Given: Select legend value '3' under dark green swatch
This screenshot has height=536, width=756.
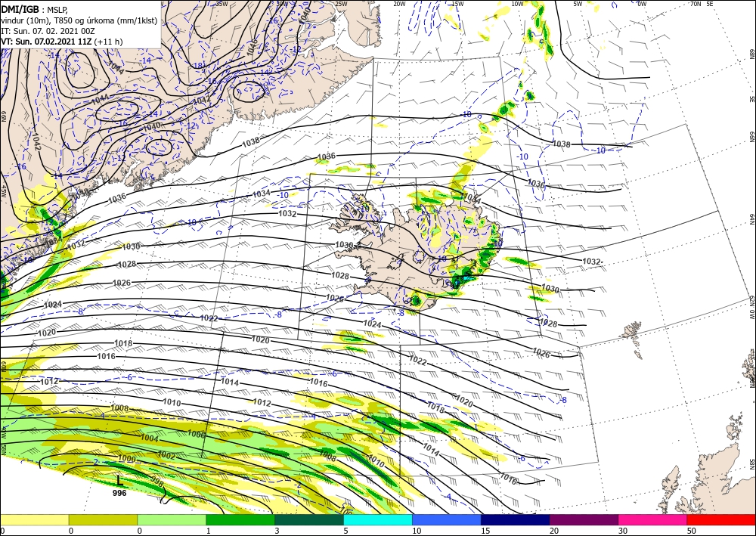Looking at the screenshot, I should coord(277,531).
